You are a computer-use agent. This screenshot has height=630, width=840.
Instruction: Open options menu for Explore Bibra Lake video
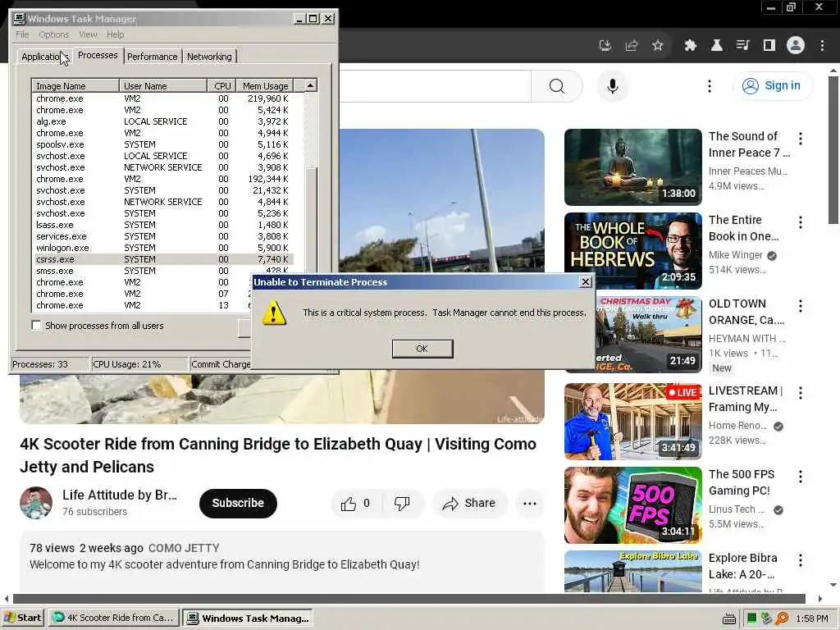(801, 559)
